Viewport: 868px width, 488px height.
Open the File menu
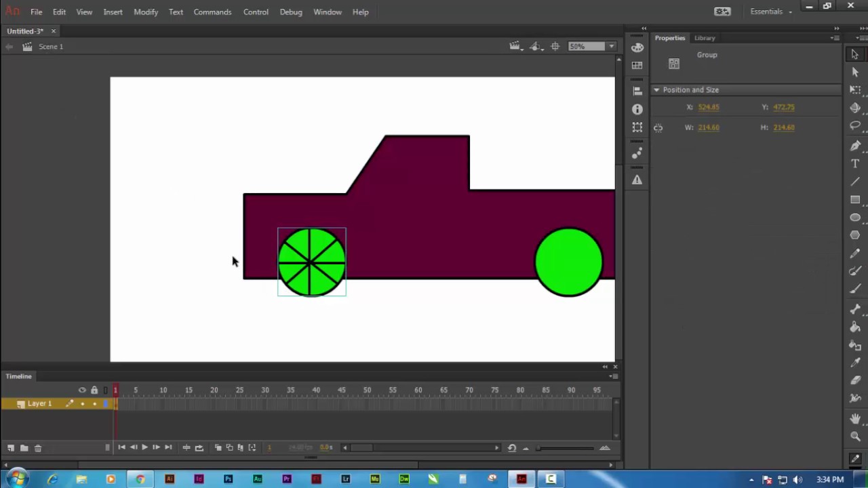[36, 12]
